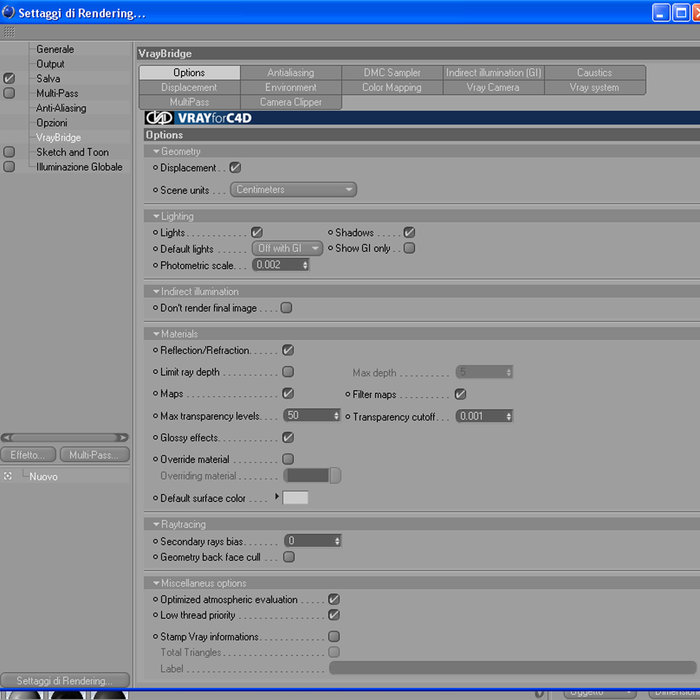
Task: Click animation dot beside Default surface color
Action: point(155,498)
